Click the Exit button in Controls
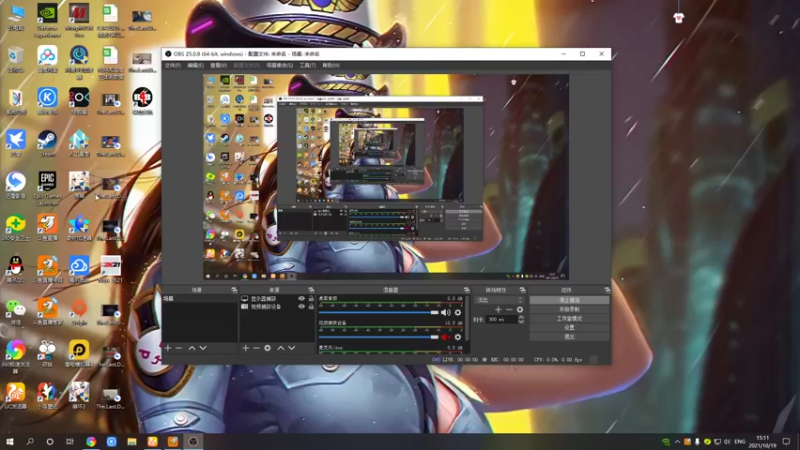This screenshot has width=800, height=450. tap(569, 337)
